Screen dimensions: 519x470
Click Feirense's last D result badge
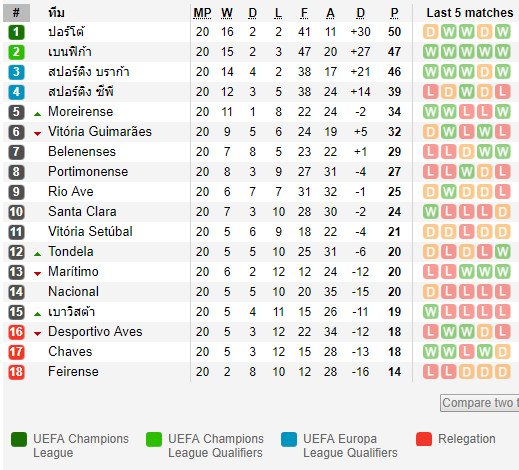(503, 372)
